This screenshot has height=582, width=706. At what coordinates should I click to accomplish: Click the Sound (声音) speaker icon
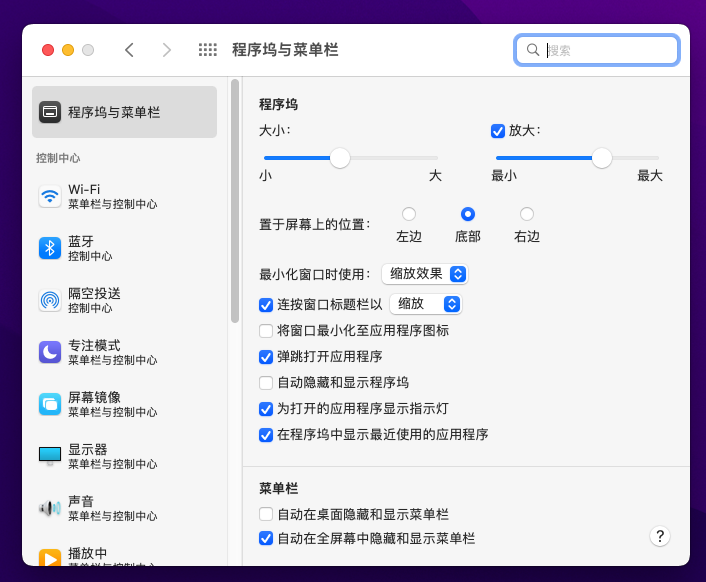pyautogui.click(x=50, y=508)
